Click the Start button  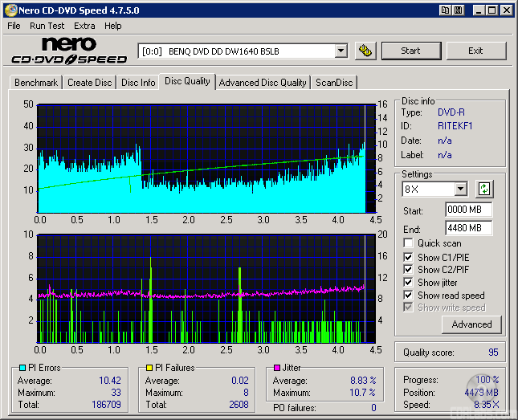pyautogui.click(x=410, y=51)
